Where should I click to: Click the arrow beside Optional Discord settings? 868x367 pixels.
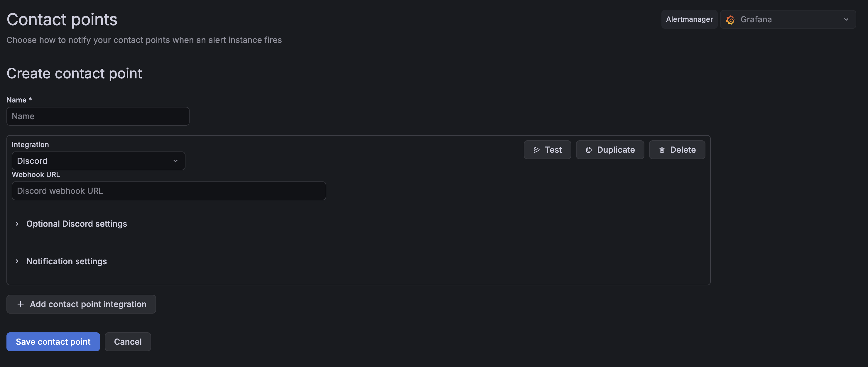click(17, 223)
